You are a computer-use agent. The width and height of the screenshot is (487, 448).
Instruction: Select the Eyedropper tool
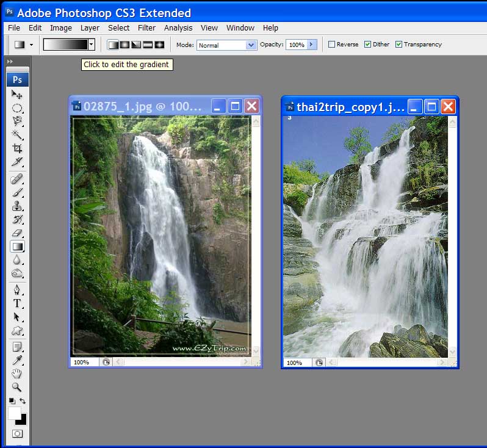coord(17,360)
